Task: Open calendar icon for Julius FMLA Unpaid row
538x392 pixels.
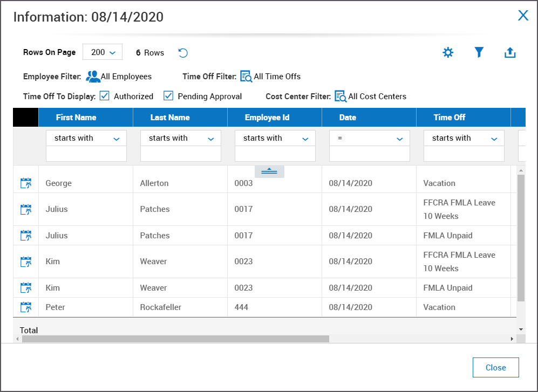Action: 26,235
